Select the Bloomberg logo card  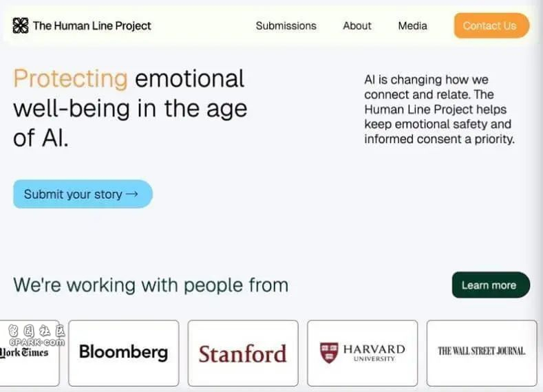[x=124, y=353]
